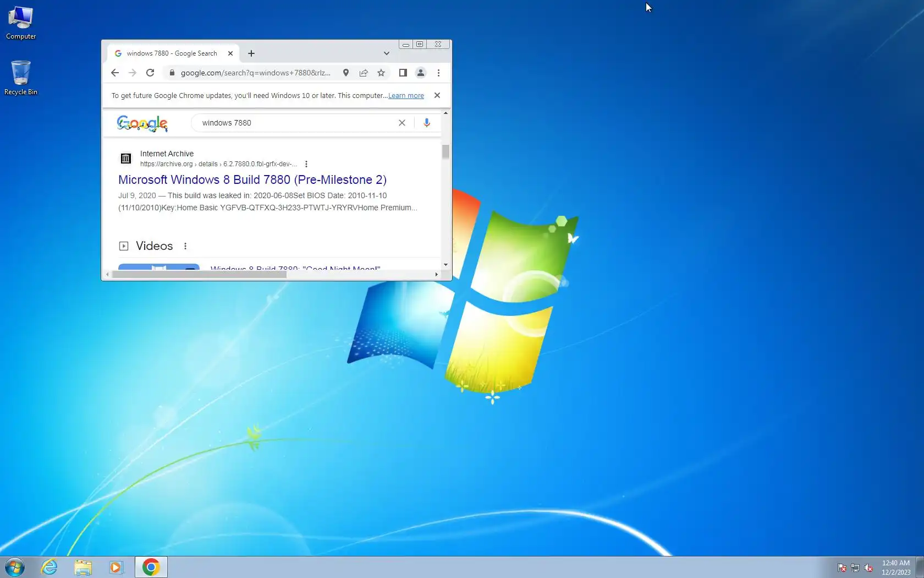924x578 pixels.
Task: Click the Chrome address bar URL
Action: pos(256,73)
